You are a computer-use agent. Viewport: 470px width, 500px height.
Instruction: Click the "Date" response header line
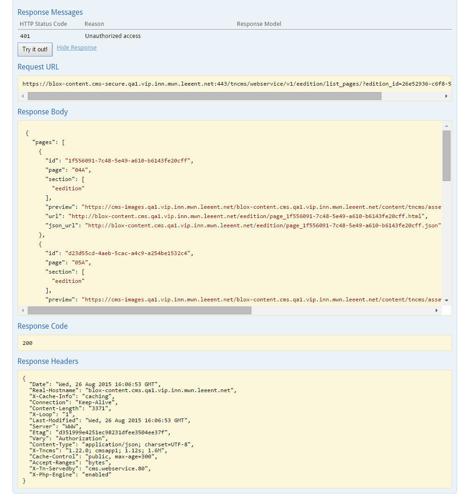95,384
